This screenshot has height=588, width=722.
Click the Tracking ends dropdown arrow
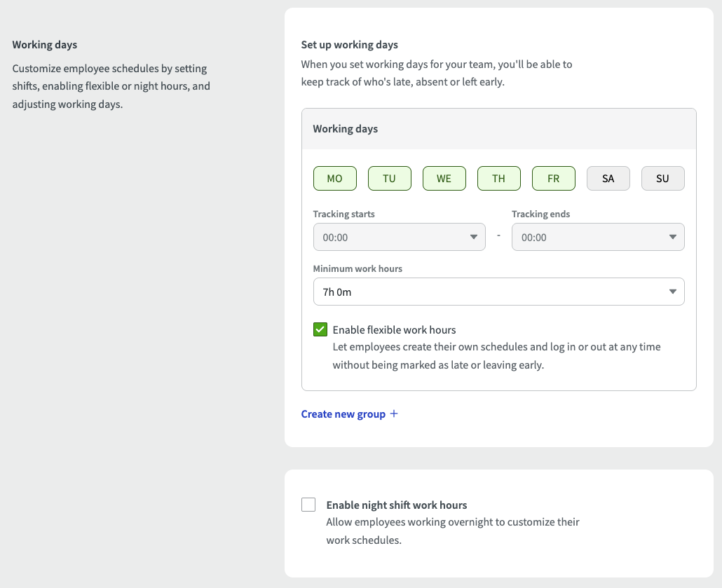click(x=672, y=237)
